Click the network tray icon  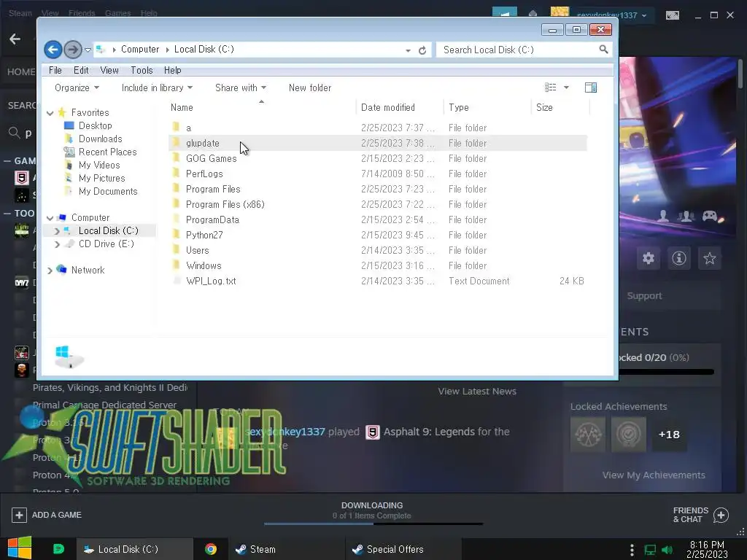650,550
